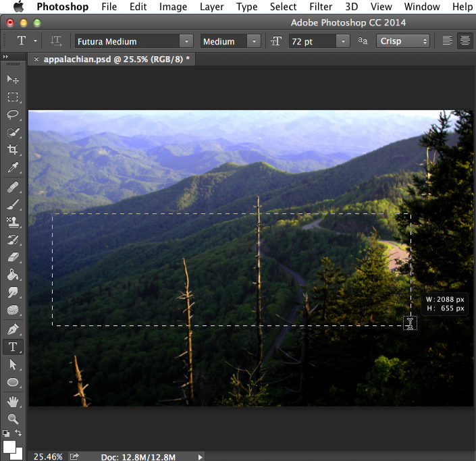Select the Zoom tool
Image resolution: width=476 pixels, height=461 pixels.
coord(13,419)
